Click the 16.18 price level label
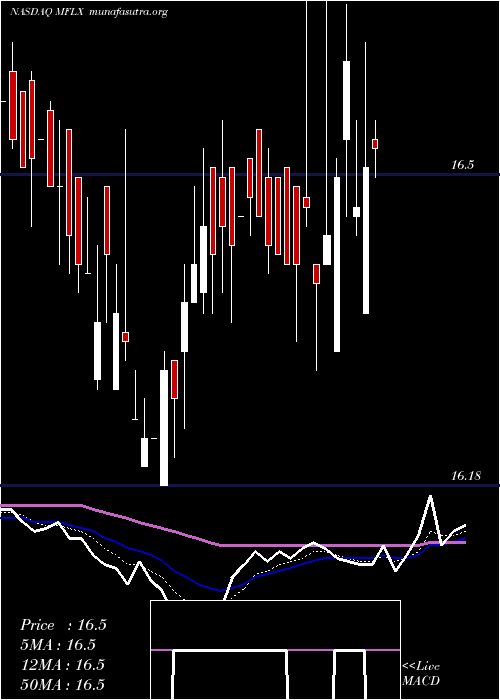This screenshot has width=500, height=700. (466, 476)
